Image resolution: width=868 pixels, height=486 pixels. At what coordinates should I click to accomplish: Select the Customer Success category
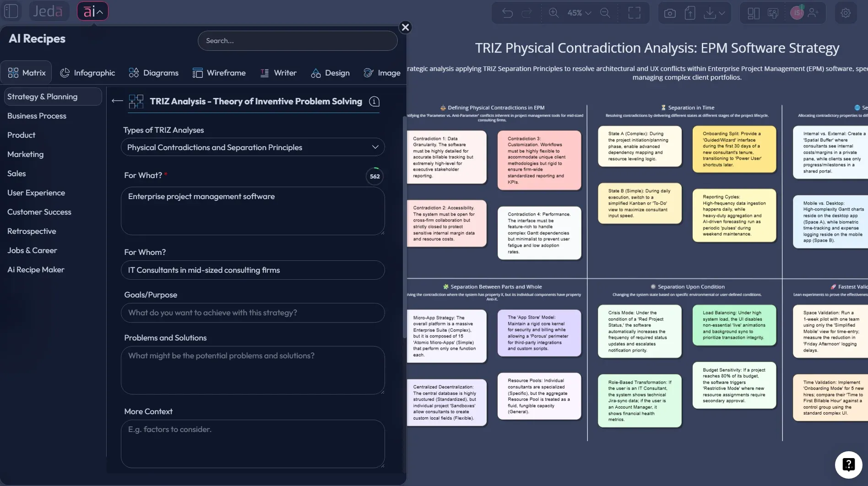pos(39,212)
